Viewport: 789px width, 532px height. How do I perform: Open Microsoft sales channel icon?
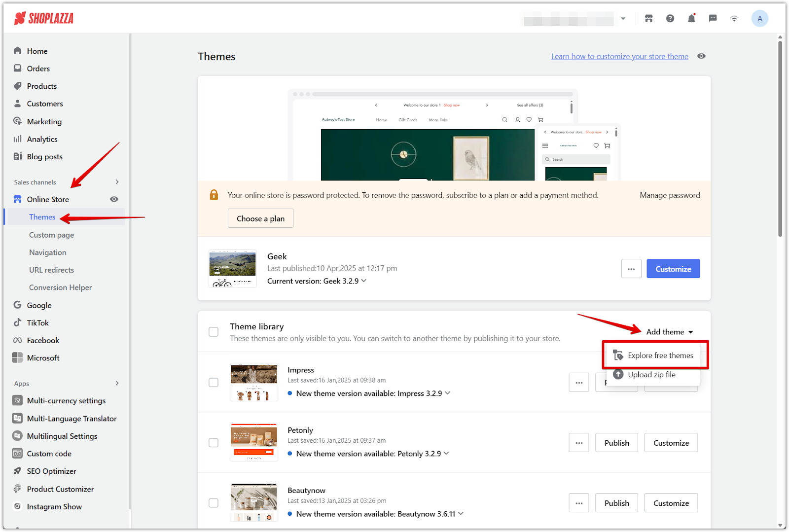(17, 357)
